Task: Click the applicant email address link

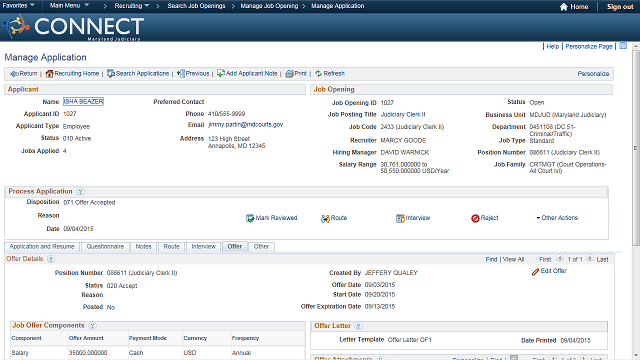Action: tap(245, 124)
